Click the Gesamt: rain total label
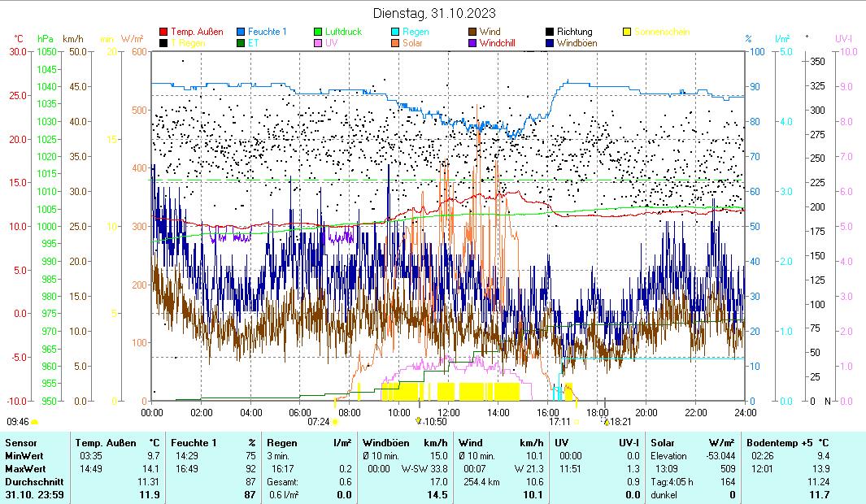Viewport: 866px width, 504px height. coord(282,482)
